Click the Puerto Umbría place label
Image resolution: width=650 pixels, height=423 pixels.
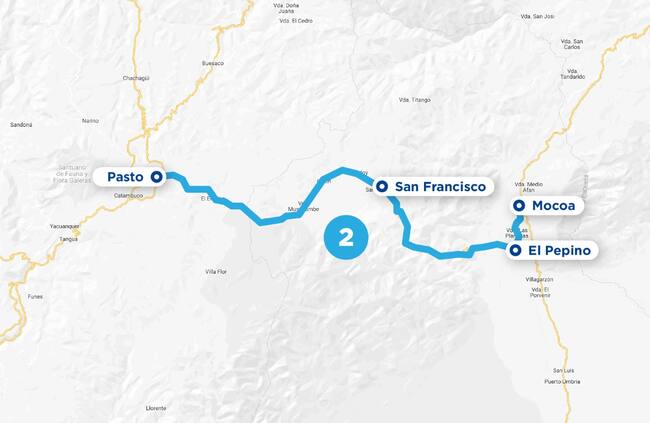click(x=562, y=382)
